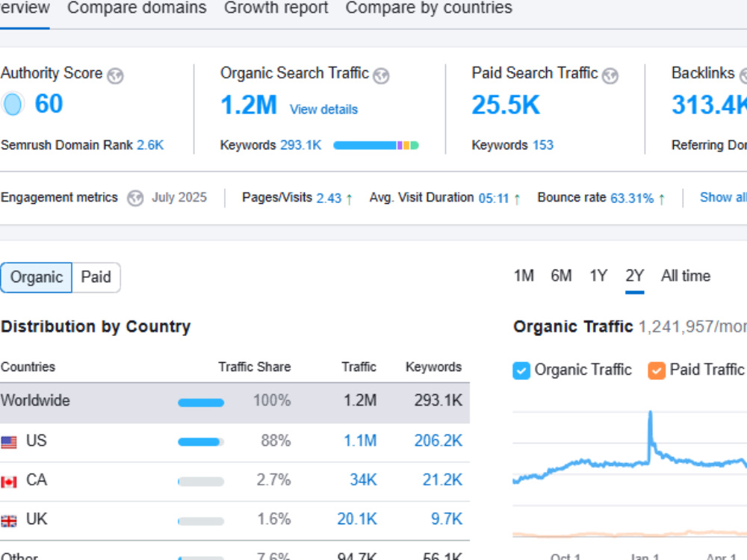Uncheck the Paid Traffic checkbox

(657, 370)
